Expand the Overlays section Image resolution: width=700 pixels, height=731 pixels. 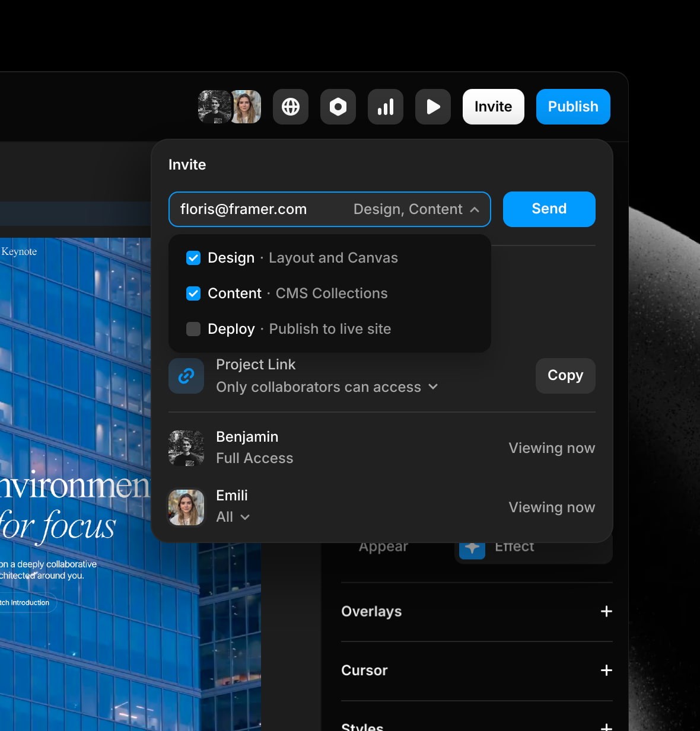pyautogui.click(x=606, y=611)
